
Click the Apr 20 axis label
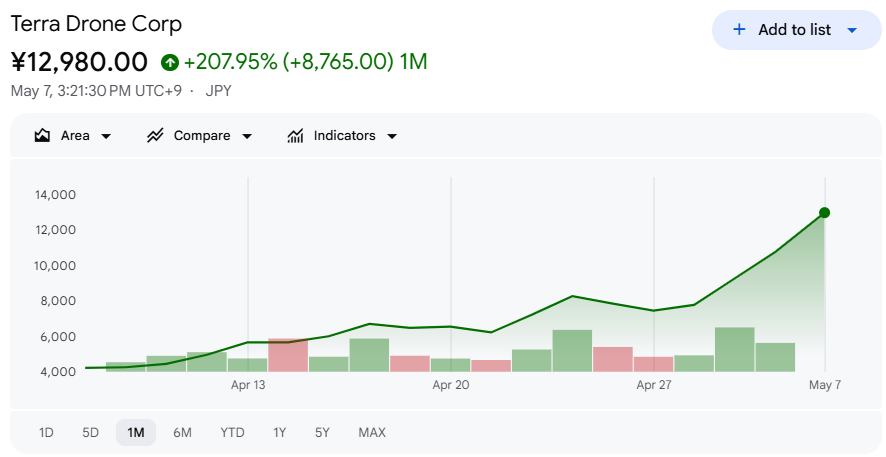point(450,385)
